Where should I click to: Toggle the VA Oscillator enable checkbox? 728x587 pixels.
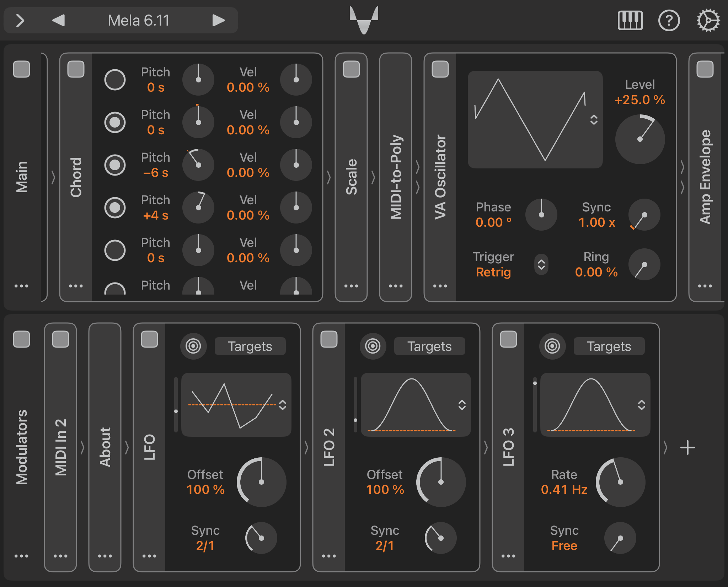coord(440,69)
